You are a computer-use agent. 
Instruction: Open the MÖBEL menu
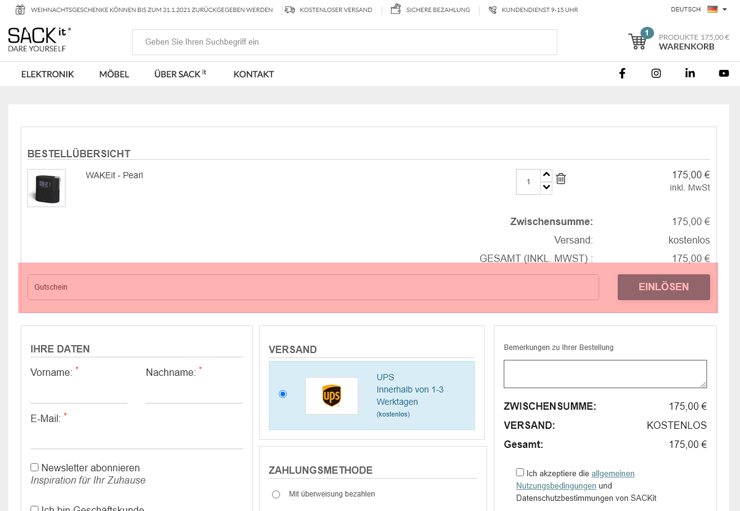click(x=114, y=74)
